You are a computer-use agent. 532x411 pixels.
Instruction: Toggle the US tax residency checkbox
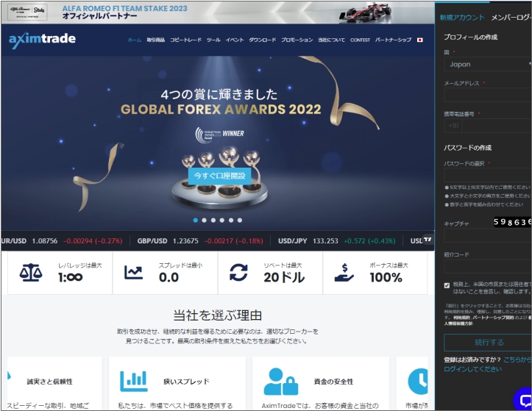[447, 285]
